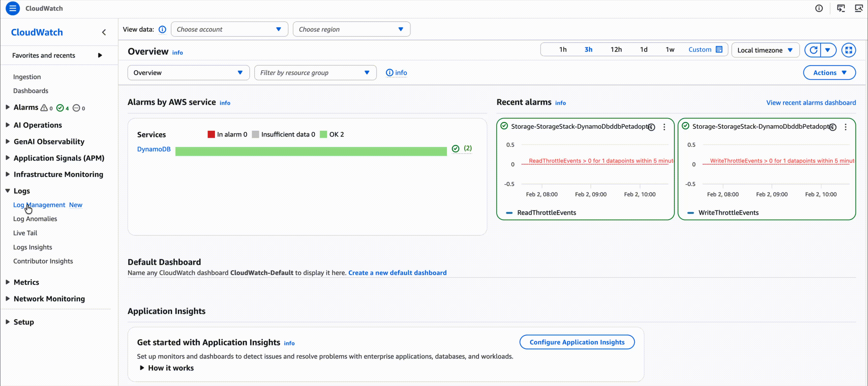Click the DynamoDB OK count check icon

455,149
